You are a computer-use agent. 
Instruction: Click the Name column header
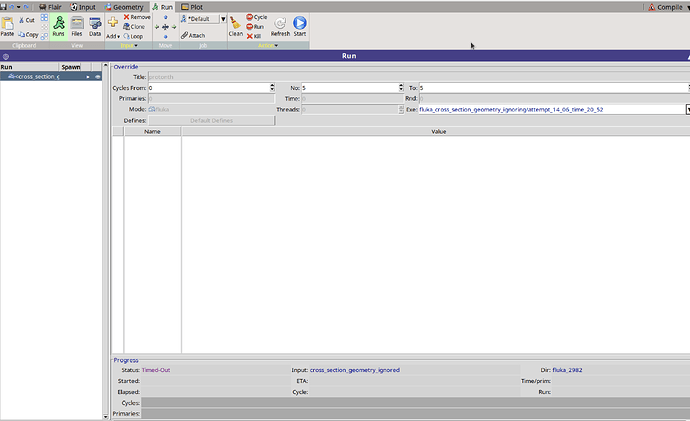(x=152, y=132)
